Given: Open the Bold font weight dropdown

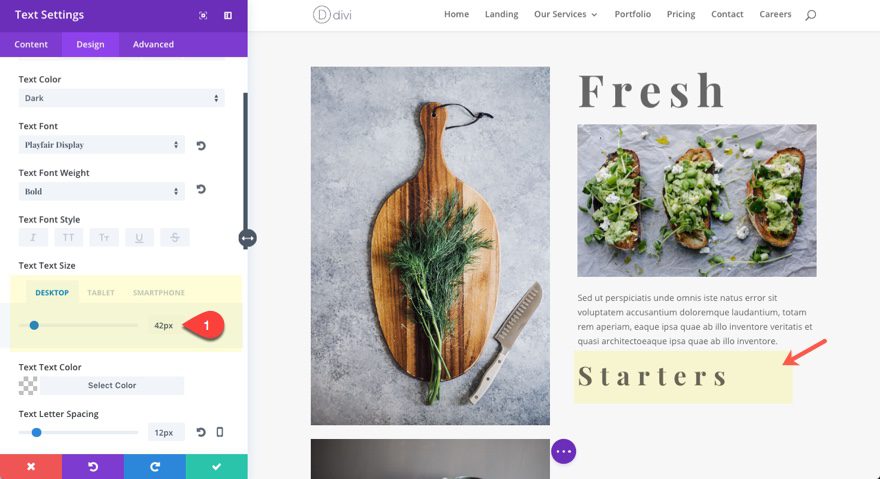Looking at the screenshot, I should click(x=102, y=191).
